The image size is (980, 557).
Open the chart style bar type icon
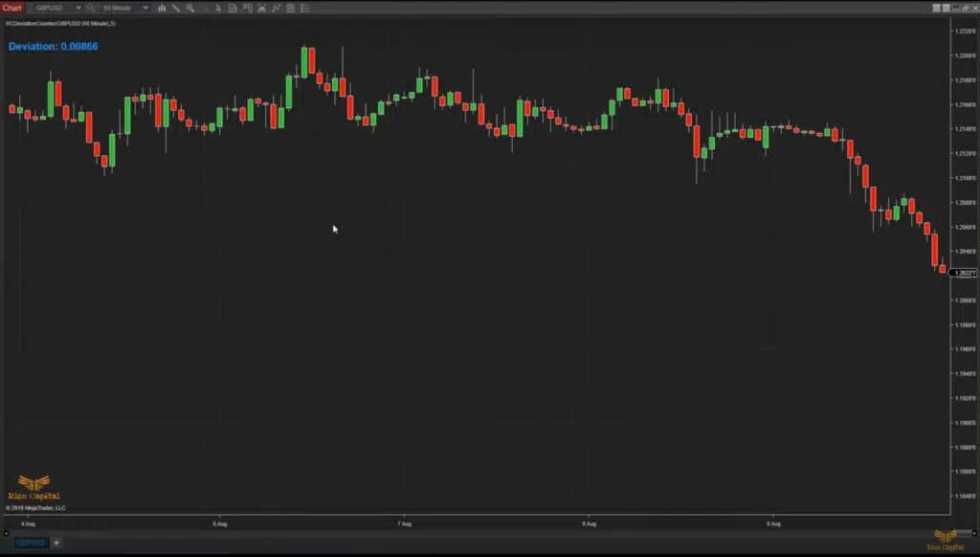162,8
